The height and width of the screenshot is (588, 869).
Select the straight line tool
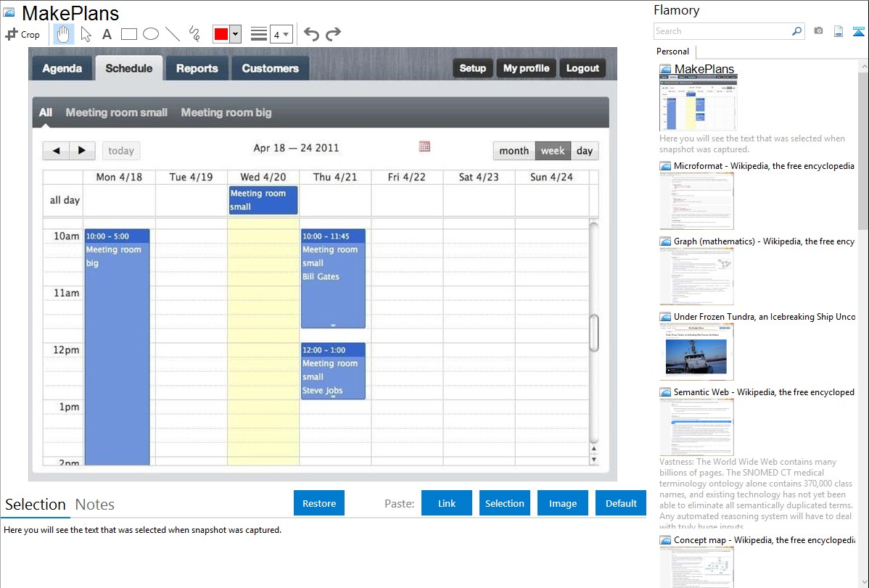point(173,34)
